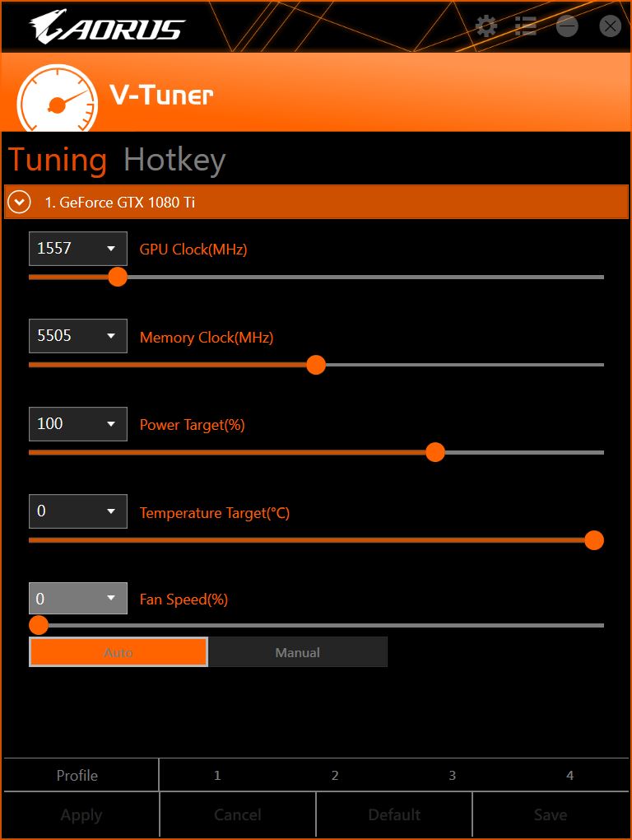Click the Memory Clock slider handle

[316, 365]
